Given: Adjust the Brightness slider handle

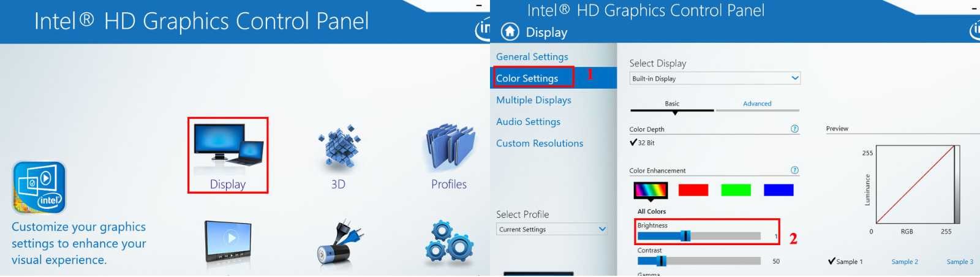Looking at the screenshot, I should coord(686,236).
